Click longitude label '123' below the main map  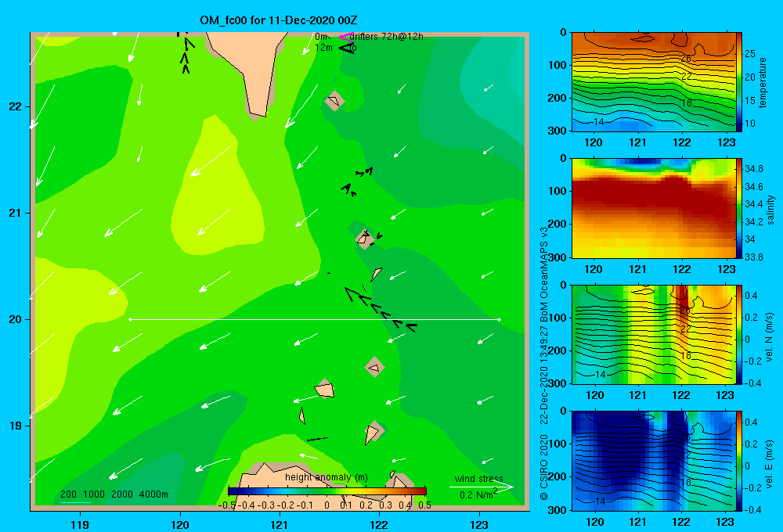pyautogui.click(x=479, y=524)
